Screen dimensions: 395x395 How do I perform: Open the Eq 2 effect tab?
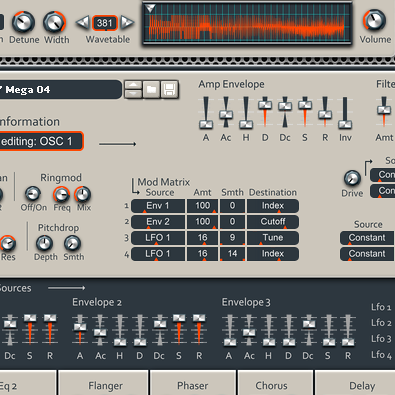point(28,383)
